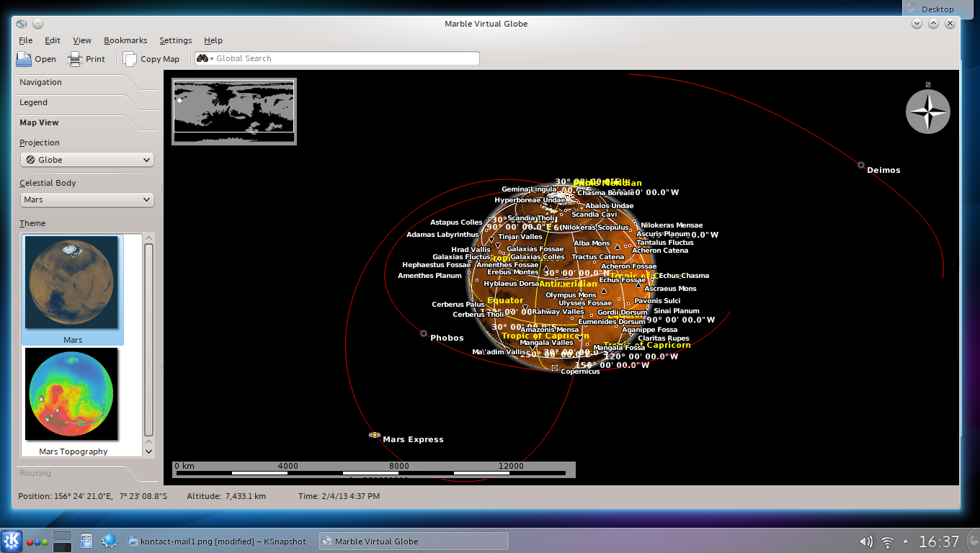980x553 pixels.
Task: Open the File menu
Action: tap(26, 40)
